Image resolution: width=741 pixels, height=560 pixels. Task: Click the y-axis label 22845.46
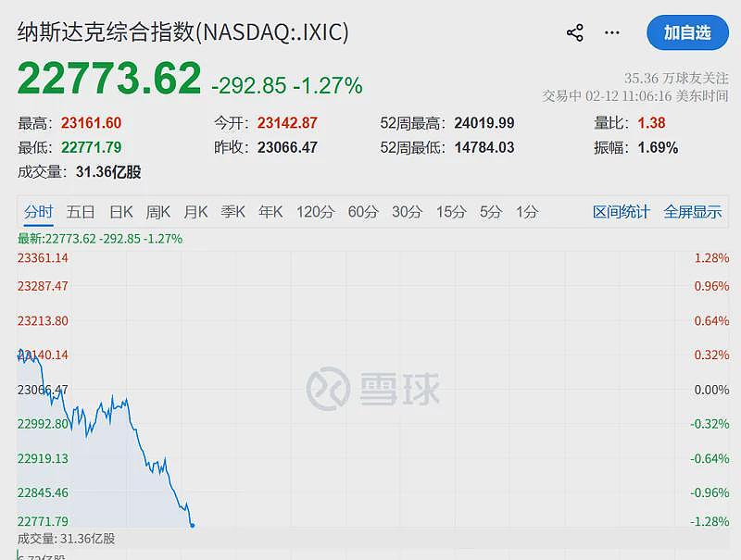click(43, 493)
